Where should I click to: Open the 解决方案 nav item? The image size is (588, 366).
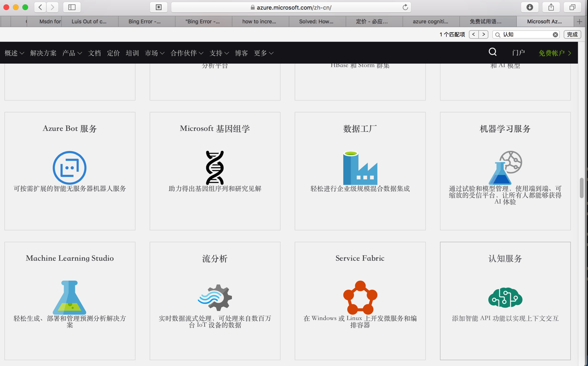pos(43,53)
